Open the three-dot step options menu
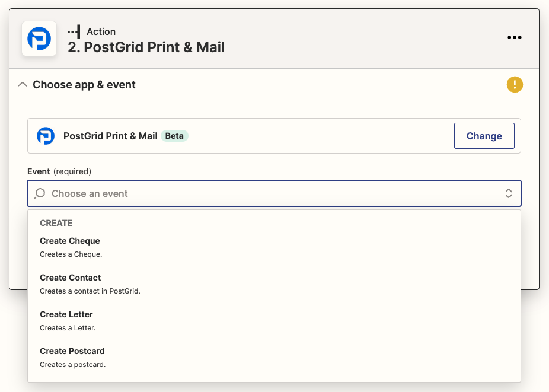The image size is (549, 392). pos(514,38)
